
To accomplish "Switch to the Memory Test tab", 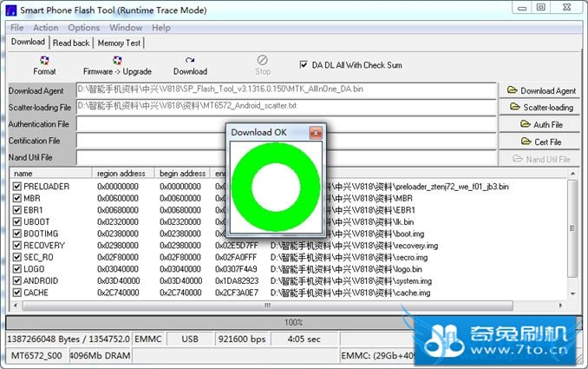I will click(120, 43).
